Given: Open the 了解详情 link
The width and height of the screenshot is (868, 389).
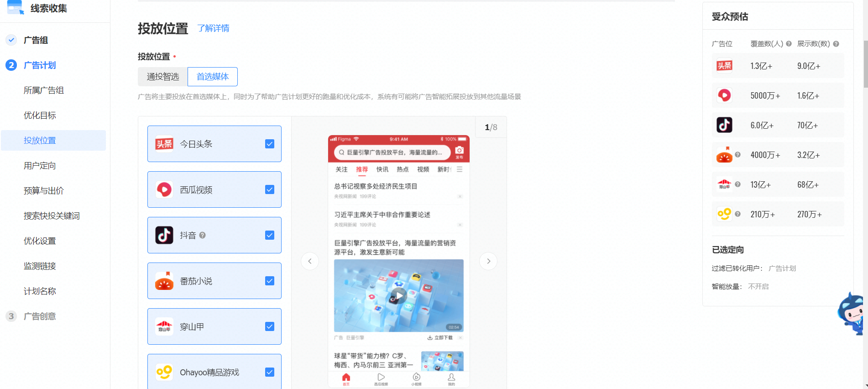Looking at the screenshot, I should coord(214,28).
